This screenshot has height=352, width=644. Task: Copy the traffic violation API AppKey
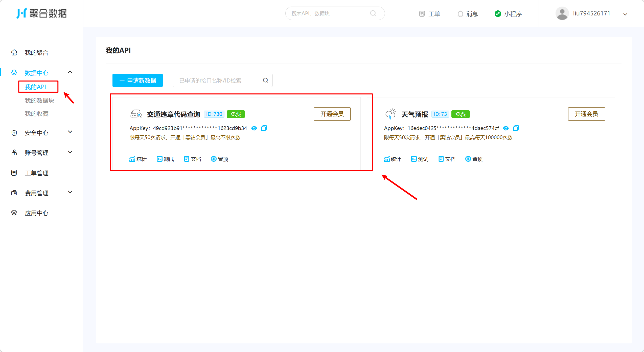click(264, 128)
